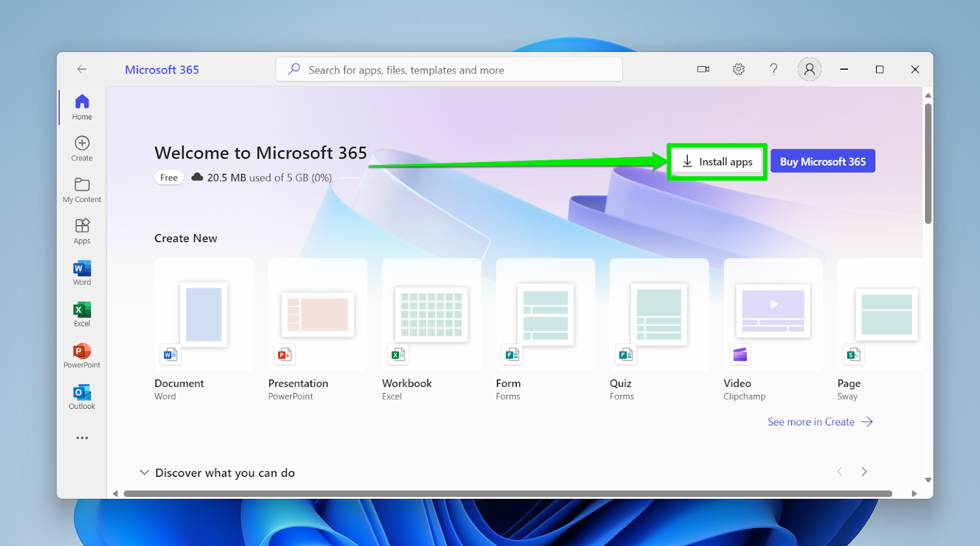Go to previous Discover carousel item
The height and width of the screenshot is (546, 980).
[x=840, y=471]
